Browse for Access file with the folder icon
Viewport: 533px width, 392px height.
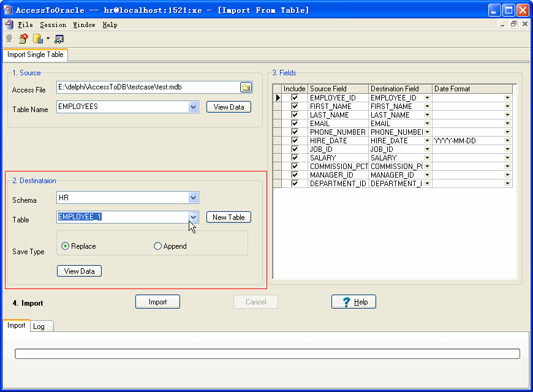click(246, 88)
